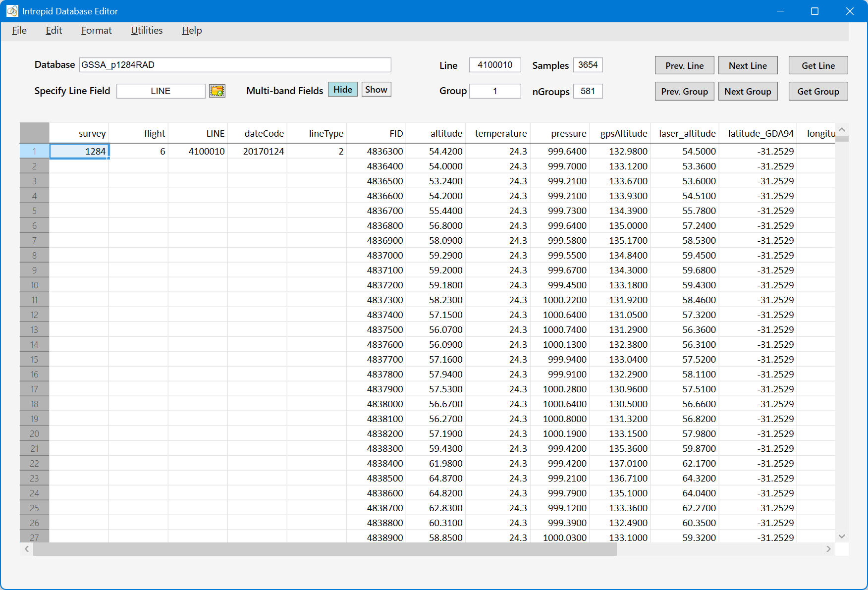Select the temperature column header
The height and width of the screenshot is (590, 868).
pyautogui.click(x=498, y=133)
